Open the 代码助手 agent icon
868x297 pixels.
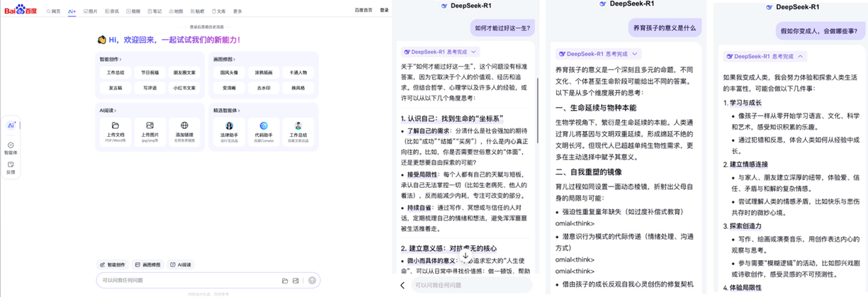pos(264,125)
